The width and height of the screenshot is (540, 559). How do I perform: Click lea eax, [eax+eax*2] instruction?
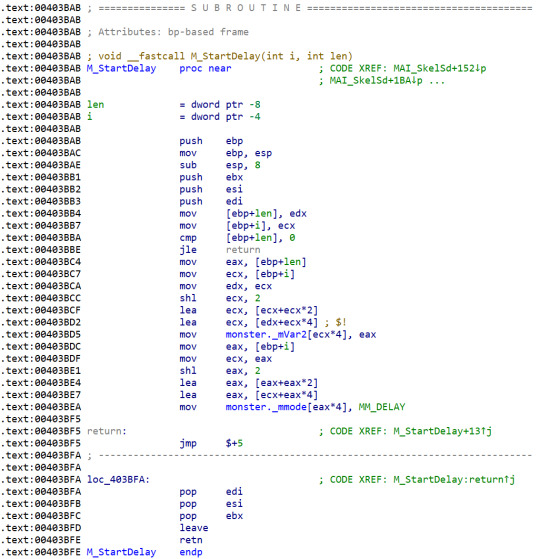248,383
